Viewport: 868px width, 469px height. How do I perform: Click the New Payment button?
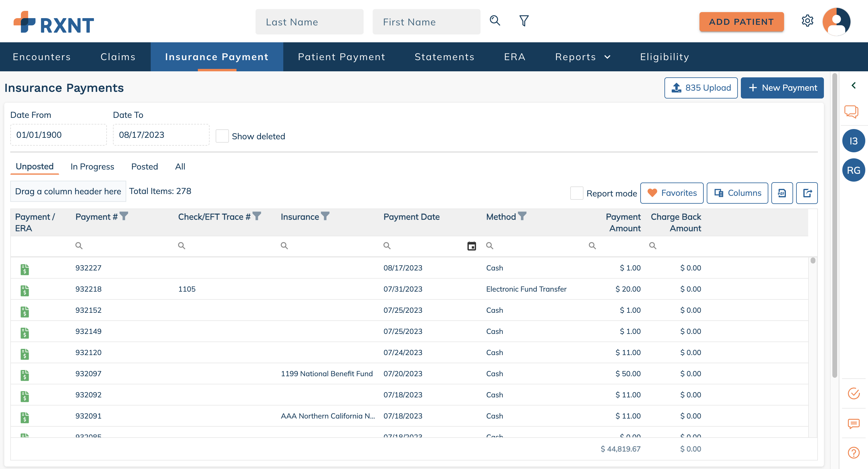pyautogui.click(x=782, y=88)
